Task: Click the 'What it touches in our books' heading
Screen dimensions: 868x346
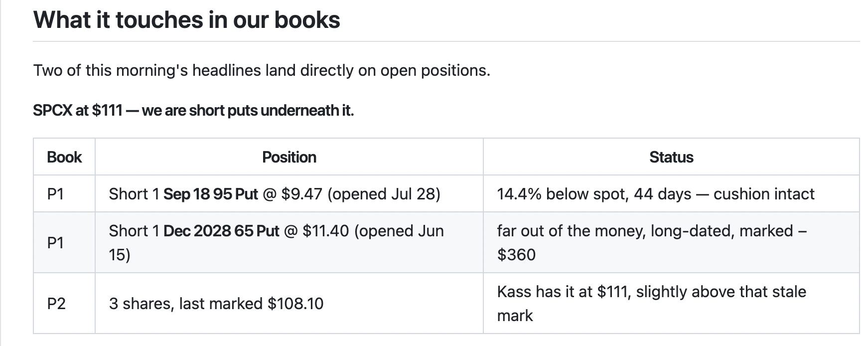Action: 186,20
